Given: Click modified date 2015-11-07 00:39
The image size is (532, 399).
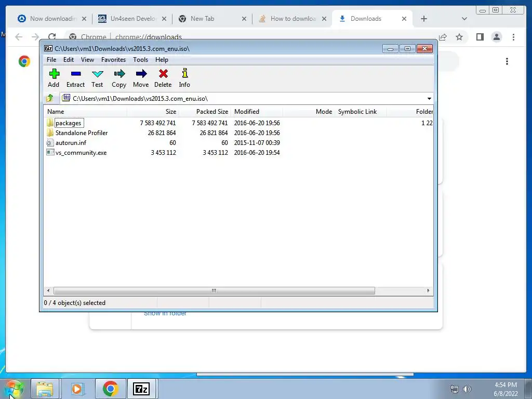Looking at the screenshot, I should [x=257, y=142].
